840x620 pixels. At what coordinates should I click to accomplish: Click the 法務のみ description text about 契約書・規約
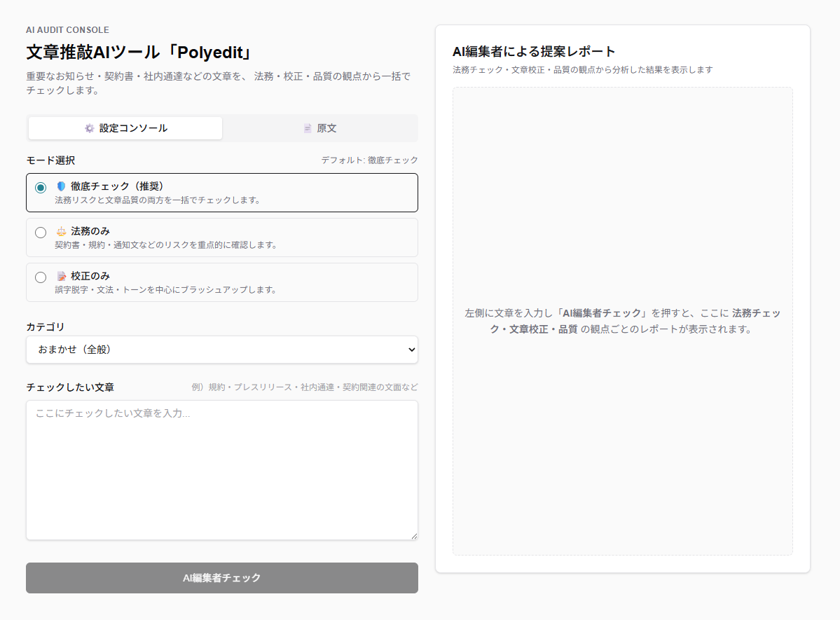pyautogui.click(x=166, y=245)
